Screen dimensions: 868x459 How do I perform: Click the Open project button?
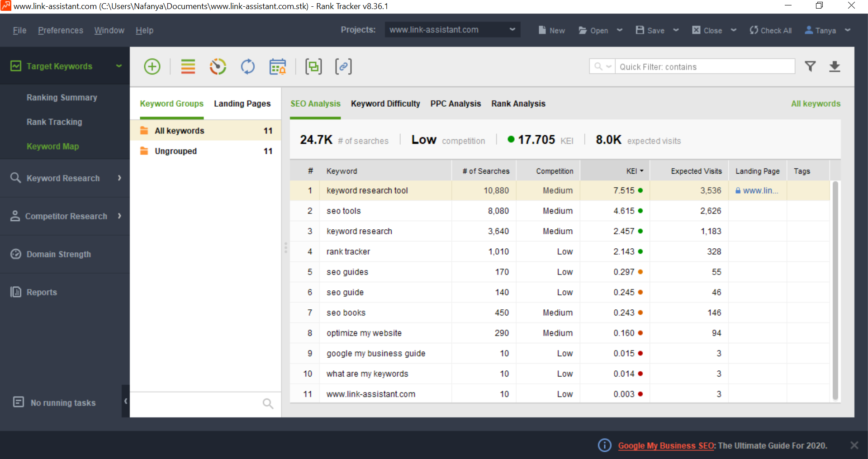pos(593,30)
